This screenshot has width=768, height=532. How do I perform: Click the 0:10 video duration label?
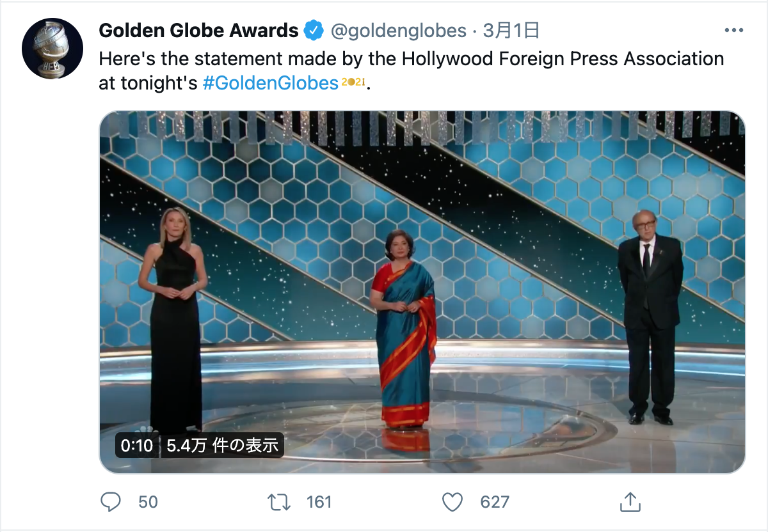[x=137, y=446]
